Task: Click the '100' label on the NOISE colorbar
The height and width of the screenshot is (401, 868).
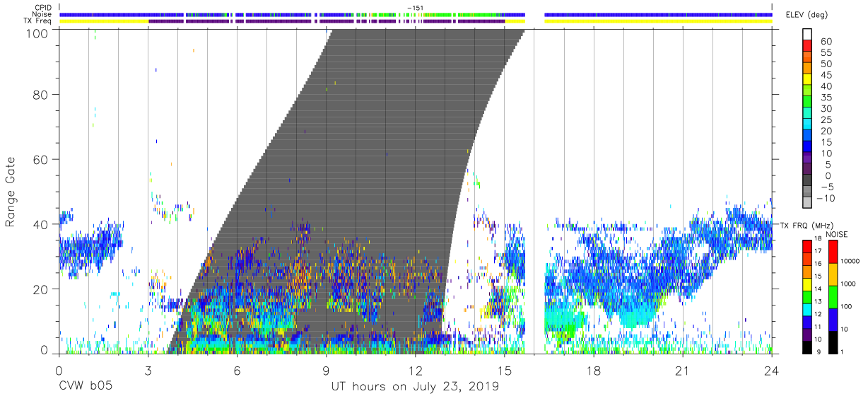Action: click(x=847, y=306)
